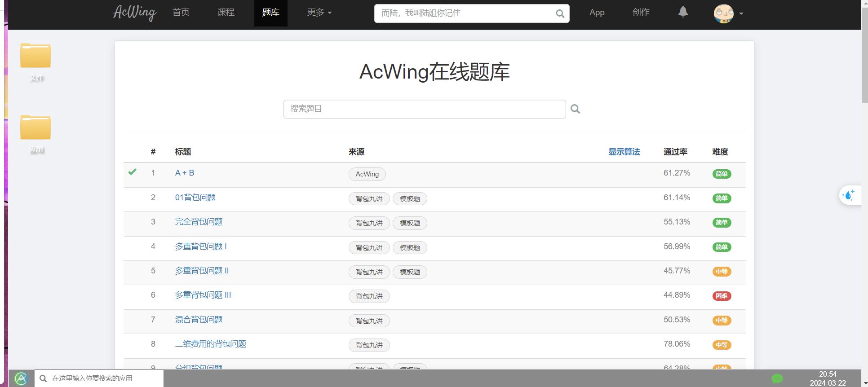Screen dimensions: 868x387
Task: Open problem 01背包问题
Action: click(195, 198)
